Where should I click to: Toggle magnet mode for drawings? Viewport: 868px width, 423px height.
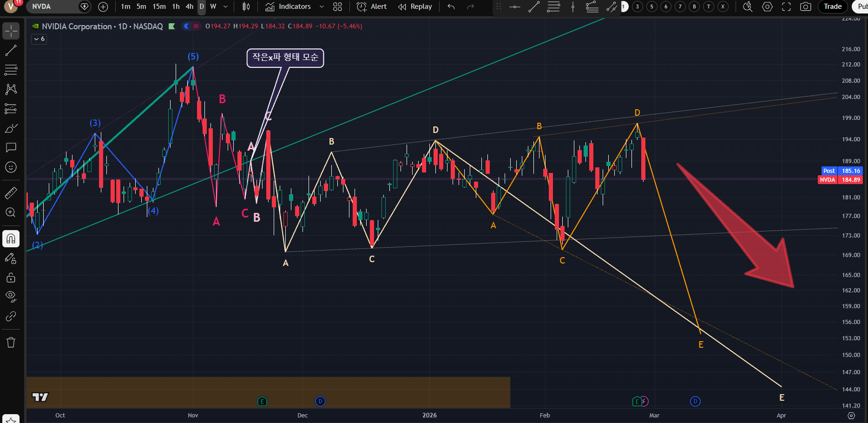(11, 239)
